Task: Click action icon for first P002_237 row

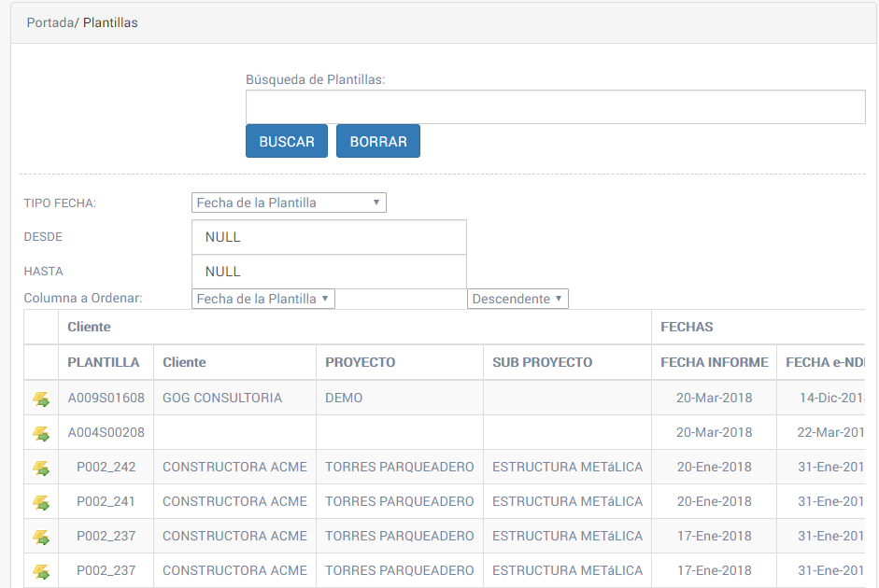Action: 41,537
